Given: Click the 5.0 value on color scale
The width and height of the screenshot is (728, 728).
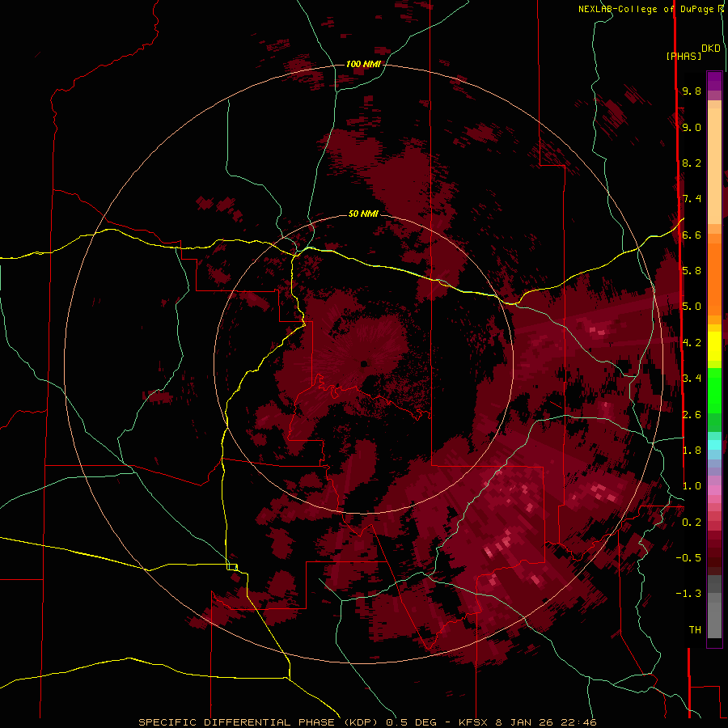Looking at the screenshot, I should [x=692, y=307].
